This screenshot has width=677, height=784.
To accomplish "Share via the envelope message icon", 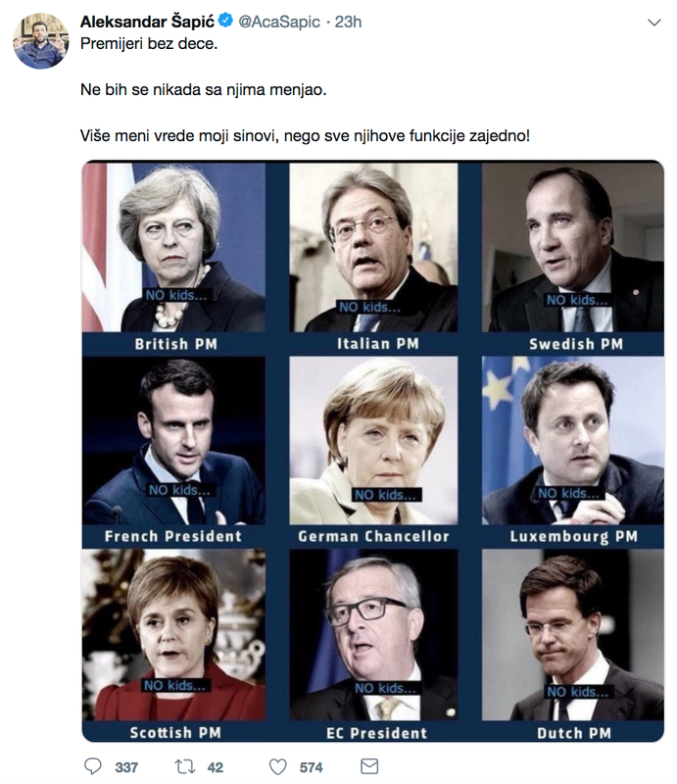I will tap(369, 766).
